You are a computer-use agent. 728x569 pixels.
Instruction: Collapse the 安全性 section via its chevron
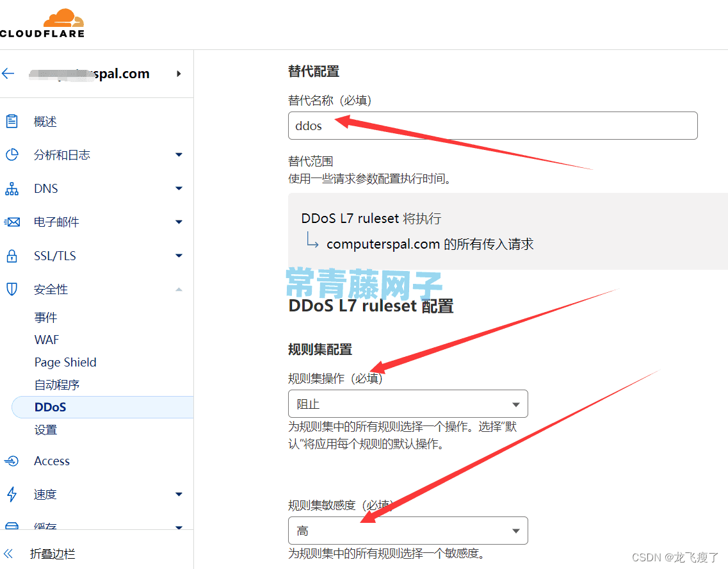tap(179, 289)
